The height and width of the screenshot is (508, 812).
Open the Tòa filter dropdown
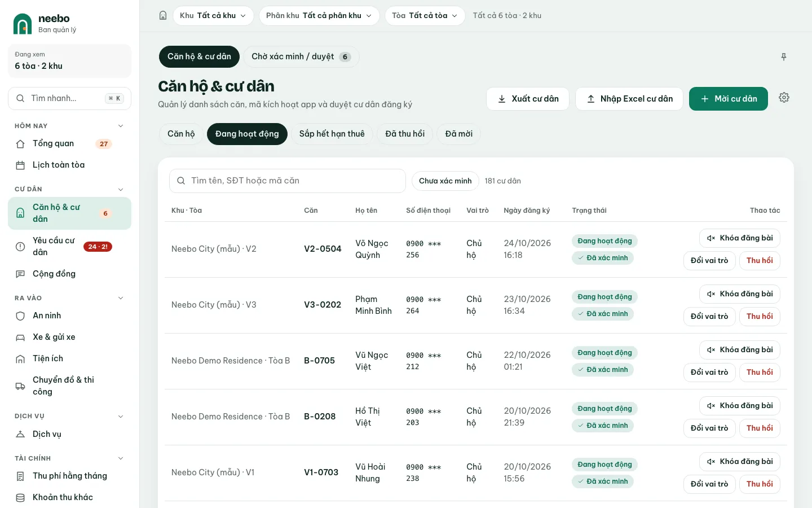coord(425,16)
